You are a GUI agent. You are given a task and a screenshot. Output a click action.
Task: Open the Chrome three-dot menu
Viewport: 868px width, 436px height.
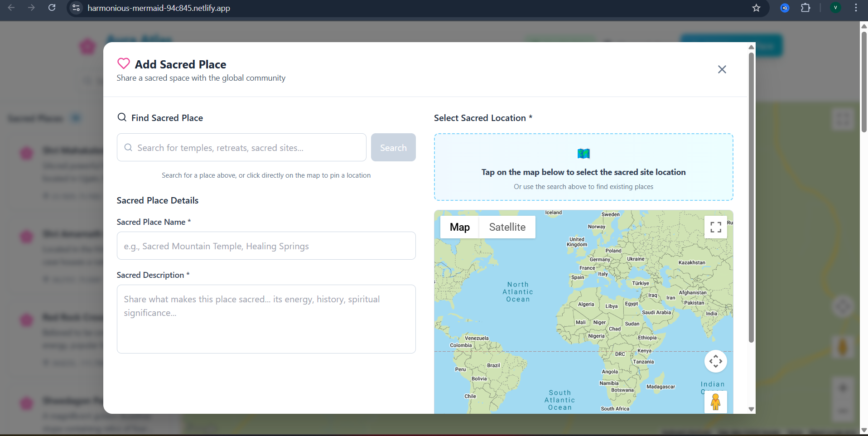coord(856,8)
